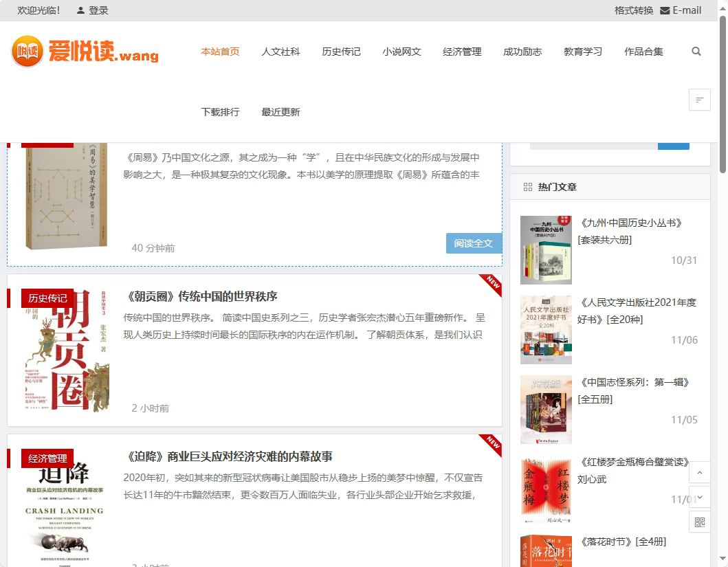
Task: Click the 阅读全文 button
Action: [x=474, y=243]
